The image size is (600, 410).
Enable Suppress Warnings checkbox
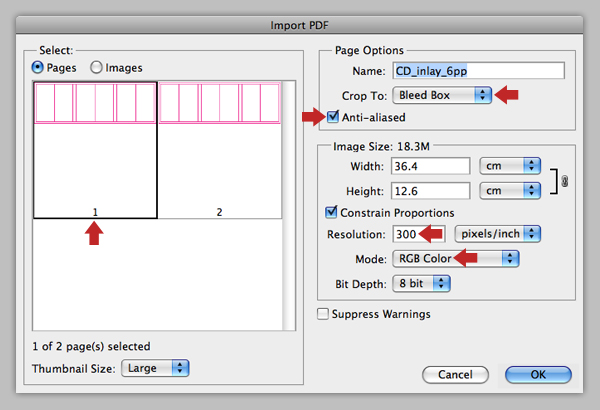[323, 314]
